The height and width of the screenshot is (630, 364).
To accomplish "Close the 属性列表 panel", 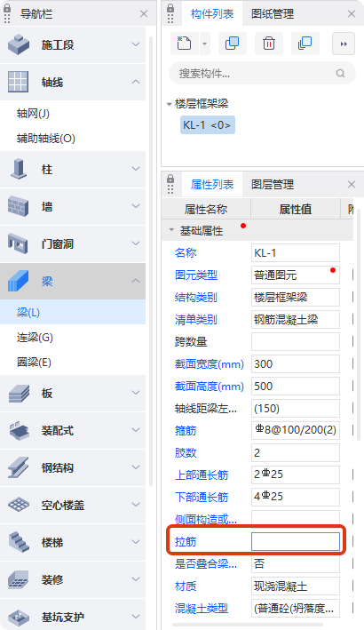I will [x=352, y=185].
